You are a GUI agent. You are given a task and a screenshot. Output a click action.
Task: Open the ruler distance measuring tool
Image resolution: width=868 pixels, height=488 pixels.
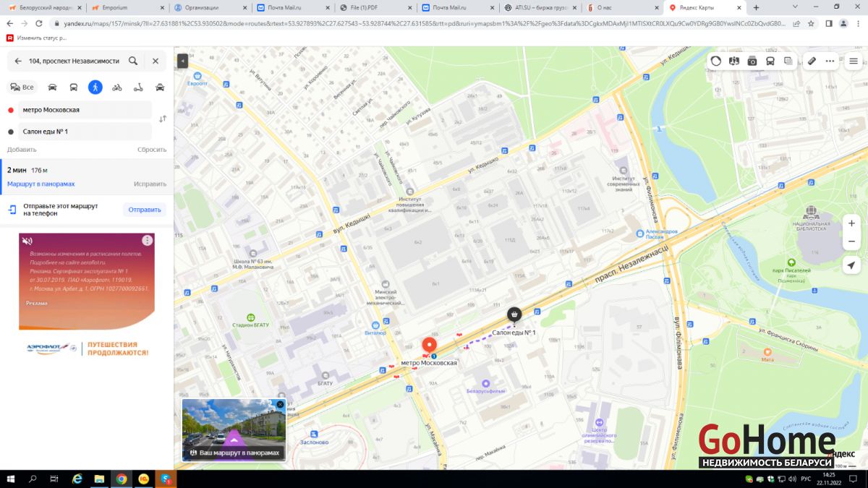pyautogui.click(x=812, y=61)
